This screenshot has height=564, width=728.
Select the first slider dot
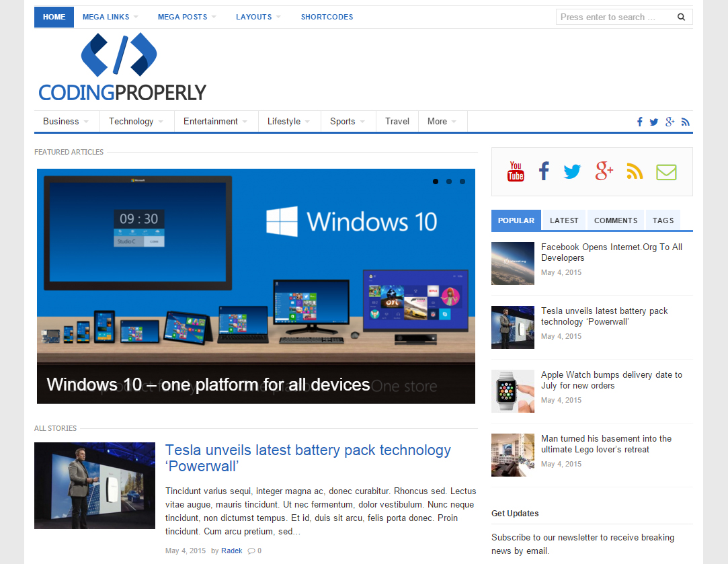436,182
